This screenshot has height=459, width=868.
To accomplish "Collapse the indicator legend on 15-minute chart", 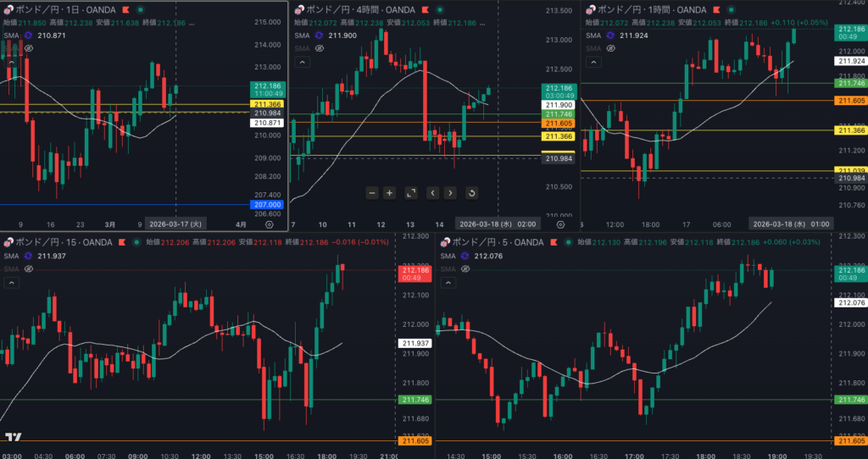I will tap(12, 283).
